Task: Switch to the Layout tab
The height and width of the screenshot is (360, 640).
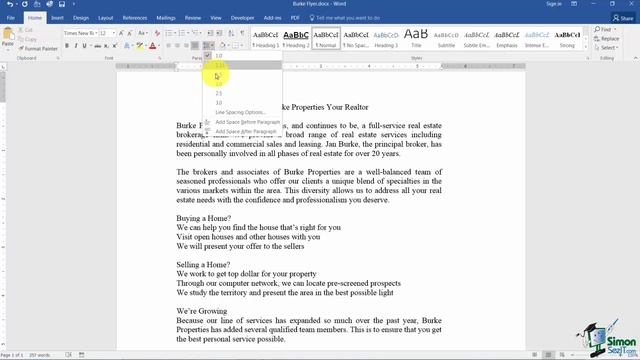Action: pos(105,18)
